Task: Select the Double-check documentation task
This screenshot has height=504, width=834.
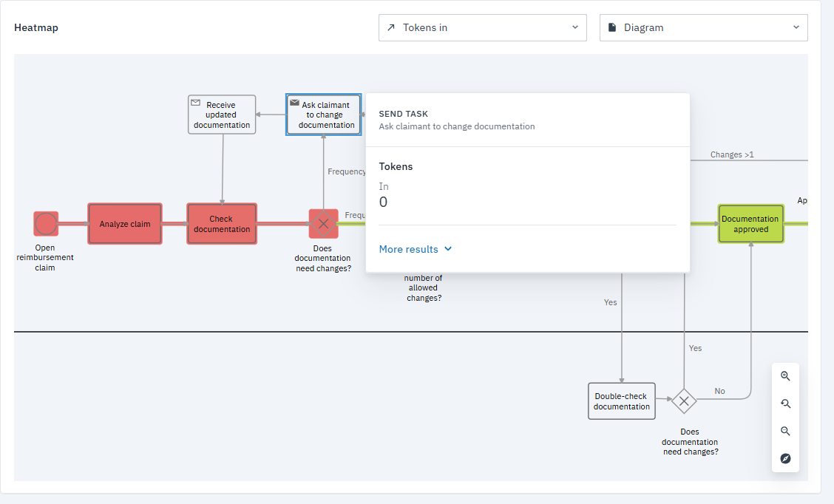Action: [622, 401]
